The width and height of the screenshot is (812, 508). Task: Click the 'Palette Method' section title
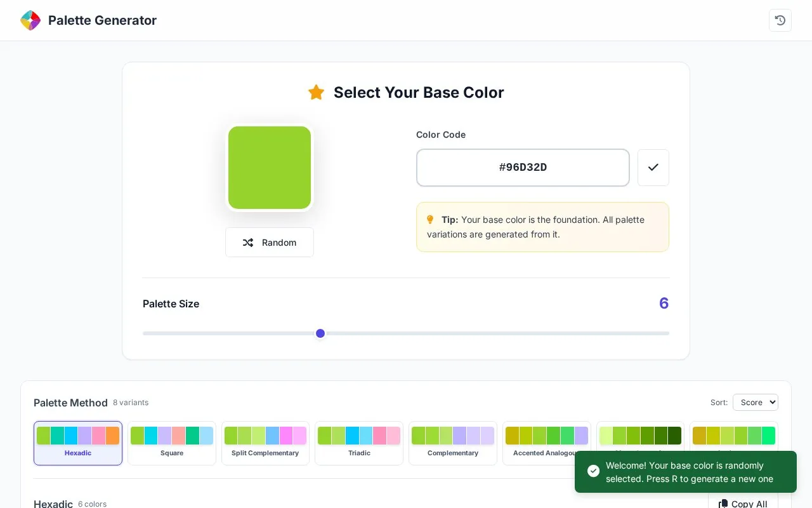(x=70, y=403)
